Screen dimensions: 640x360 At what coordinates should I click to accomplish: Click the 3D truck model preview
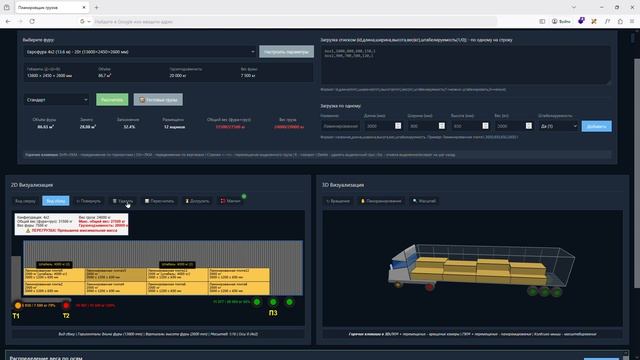[x=482, y=269]
